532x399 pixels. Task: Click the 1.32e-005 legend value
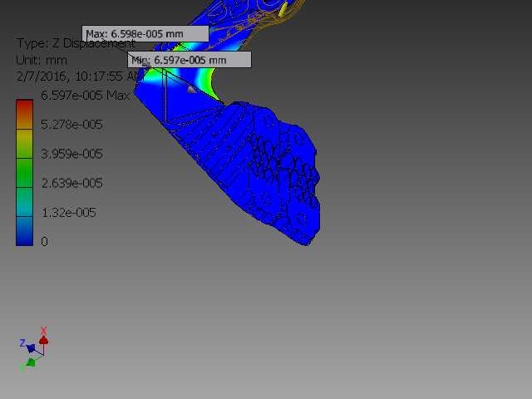68,213
